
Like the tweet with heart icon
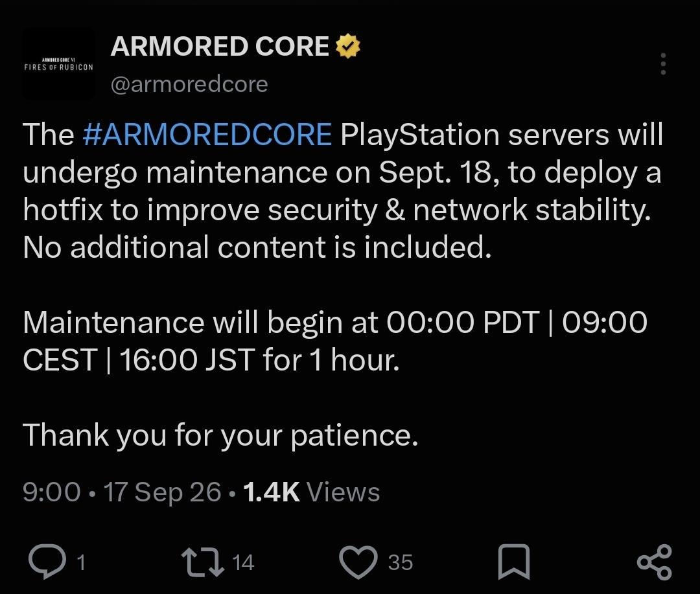coord(358,562)
